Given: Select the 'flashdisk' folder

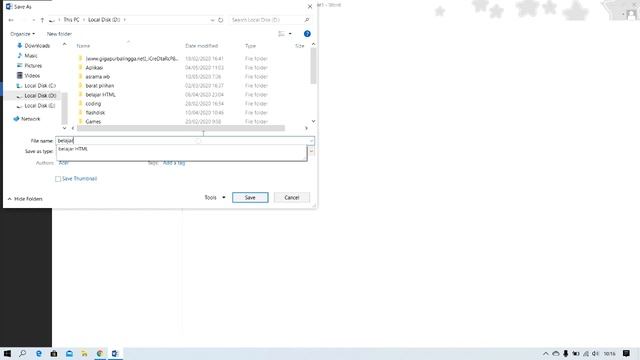Looking at the screenshot, I should point(95,113).
